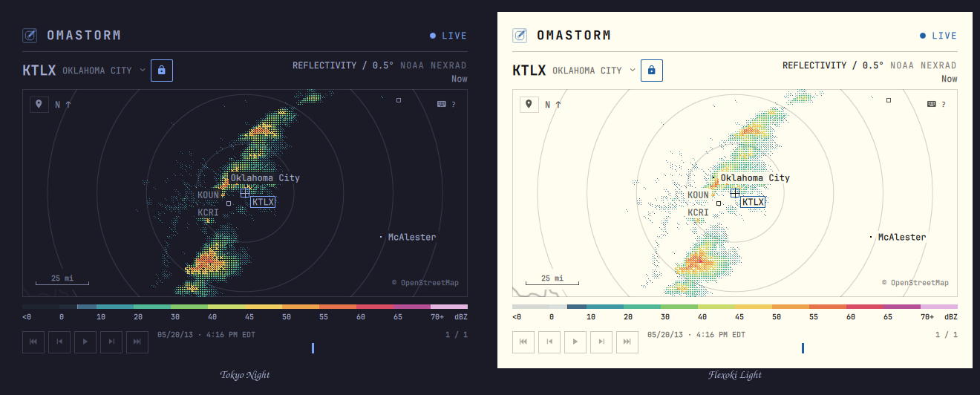Image resolution: width=980 pixels, height=395 pixels.
Task: Click the pink 70+ dBZ legend swatch, Tokyo Night
Action: (449, 307)
